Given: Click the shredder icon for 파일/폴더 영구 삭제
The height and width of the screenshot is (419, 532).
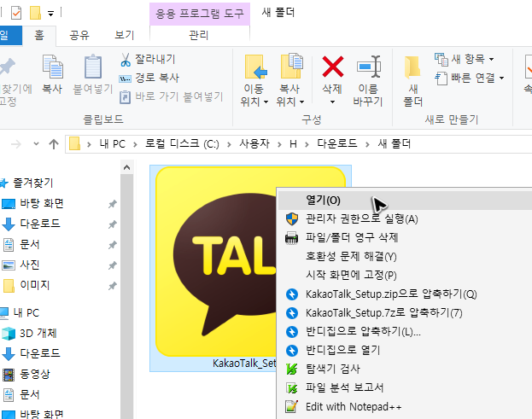Looking at the screenshot, I should [291, 237].
